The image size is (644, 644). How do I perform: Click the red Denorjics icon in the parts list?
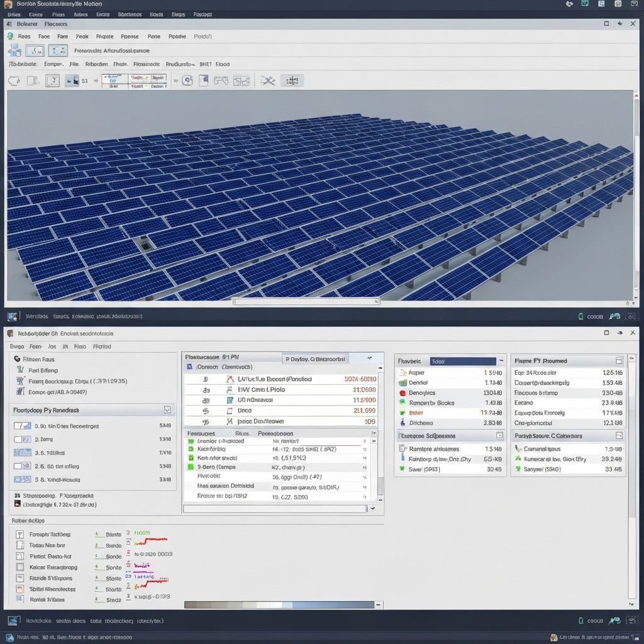pos(402,392)
